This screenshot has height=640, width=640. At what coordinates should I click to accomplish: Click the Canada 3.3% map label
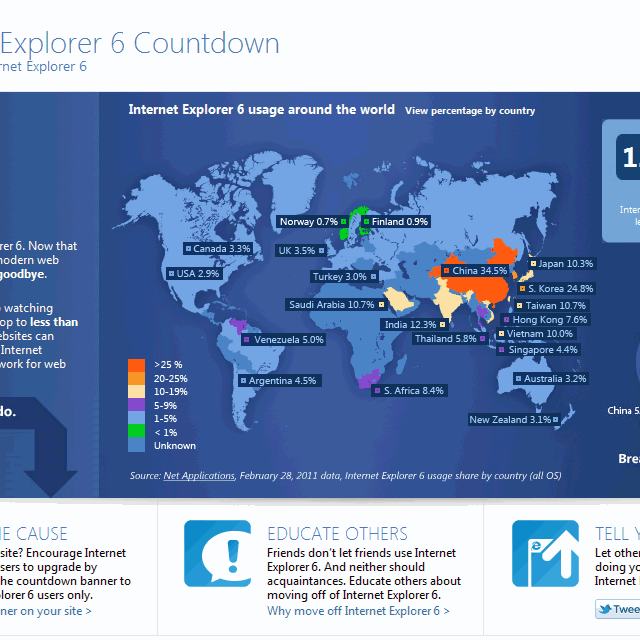click(x=218, y=249)
